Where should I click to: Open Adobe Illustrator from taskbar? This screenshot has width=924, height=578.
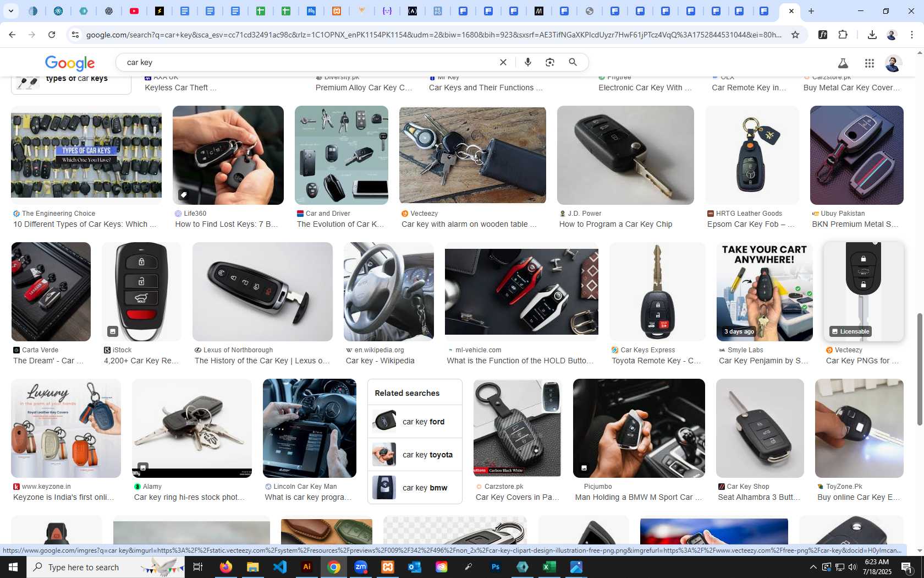[307, 567]
